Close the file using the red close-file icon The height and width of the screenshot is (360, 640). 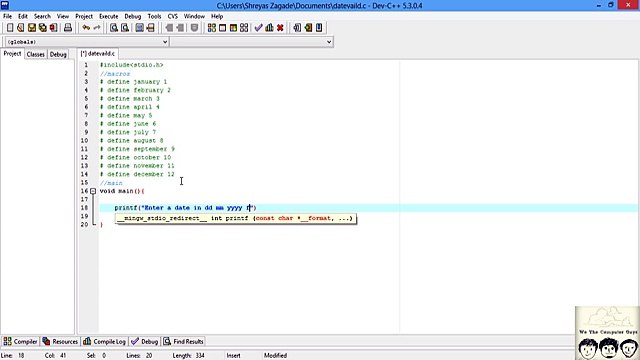click(53, 28)
